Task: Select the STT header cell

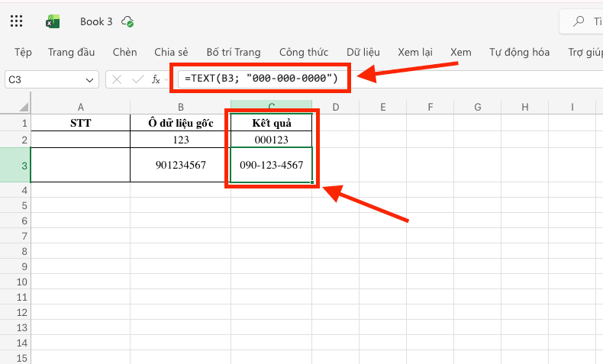Action: (80, 123)
